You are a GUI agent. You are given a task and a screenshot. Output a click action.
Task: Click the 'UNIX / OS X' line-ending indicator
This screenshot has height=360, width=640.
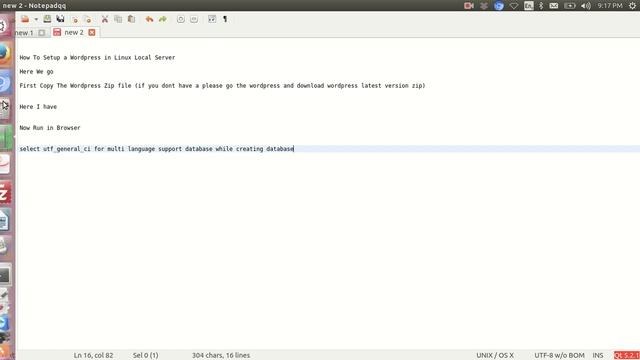click(x=495, y=355)
